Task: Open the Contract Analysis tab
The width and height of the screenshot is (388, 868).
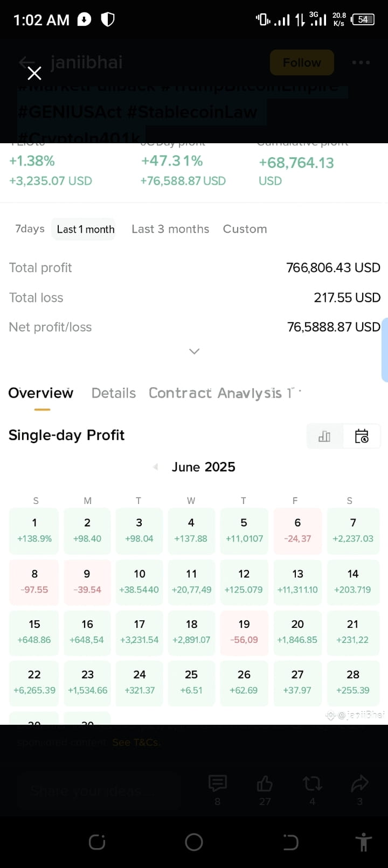Action: point(216,393)
